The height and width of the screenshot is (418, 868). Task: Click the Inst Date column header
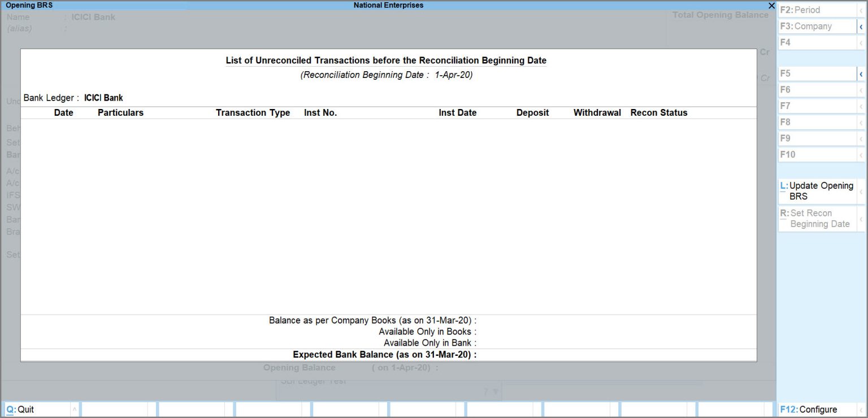[x=457, y=113]
